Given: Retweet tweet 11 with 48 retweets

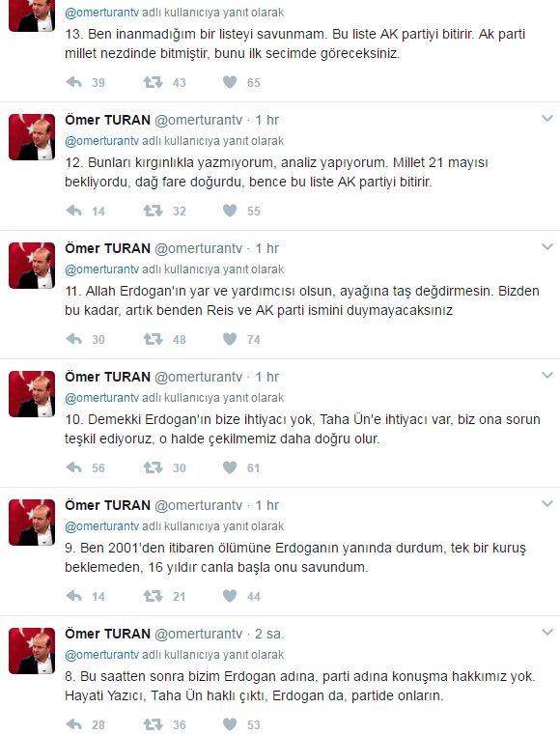Looking at the screenshot, I should click(x=153, y=339).
